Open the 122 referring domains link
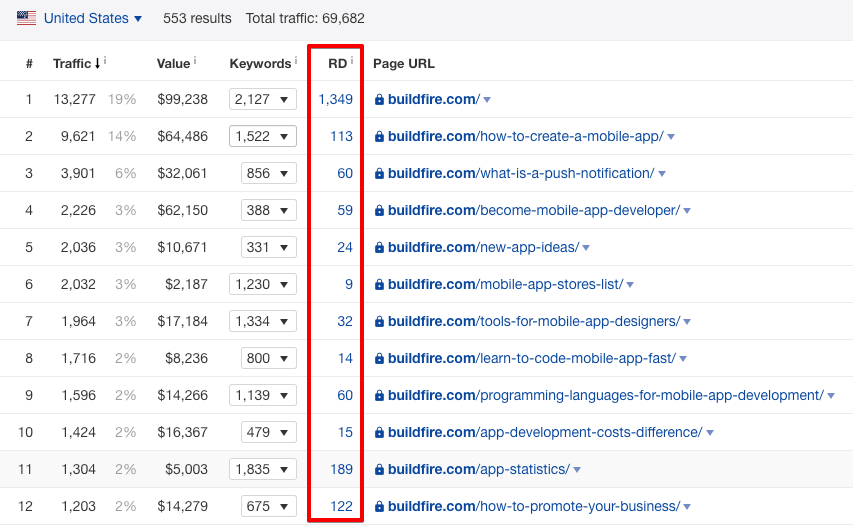 (x=342, y=506)
